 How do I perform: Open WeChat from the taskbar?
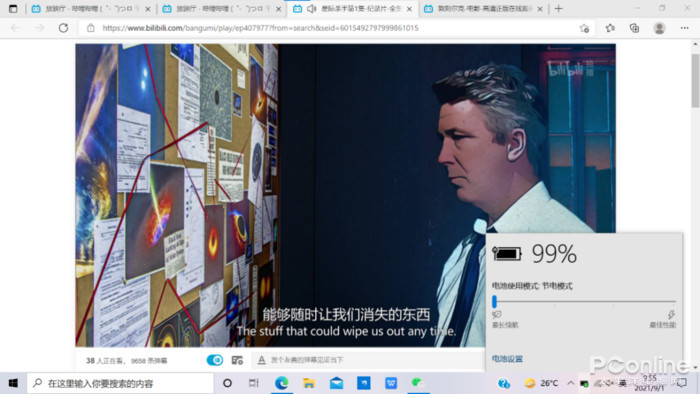(x=417, y=383)
